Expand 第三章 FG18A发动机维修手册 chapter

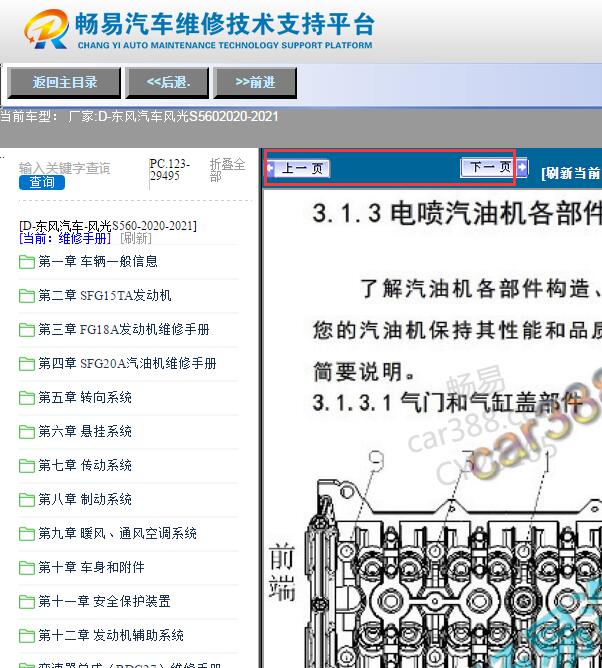pos(124,329)
